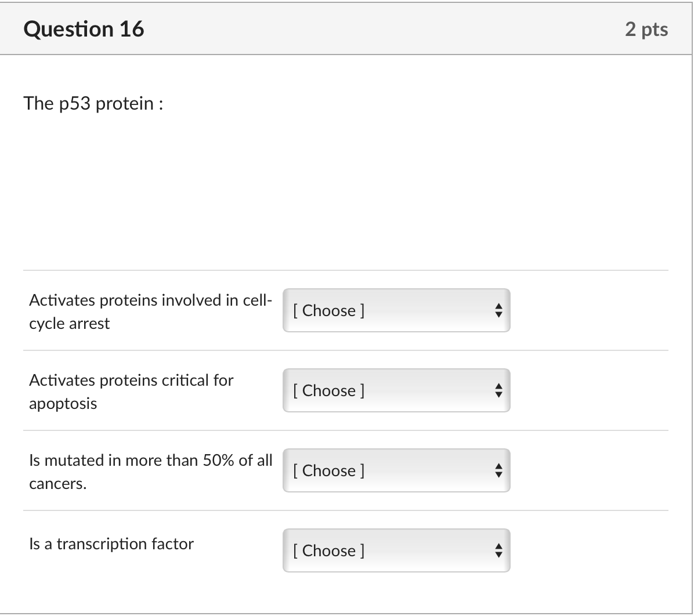
Task: Click the arrow icon on the transcription factor dropdown
Action: (499, 550)
